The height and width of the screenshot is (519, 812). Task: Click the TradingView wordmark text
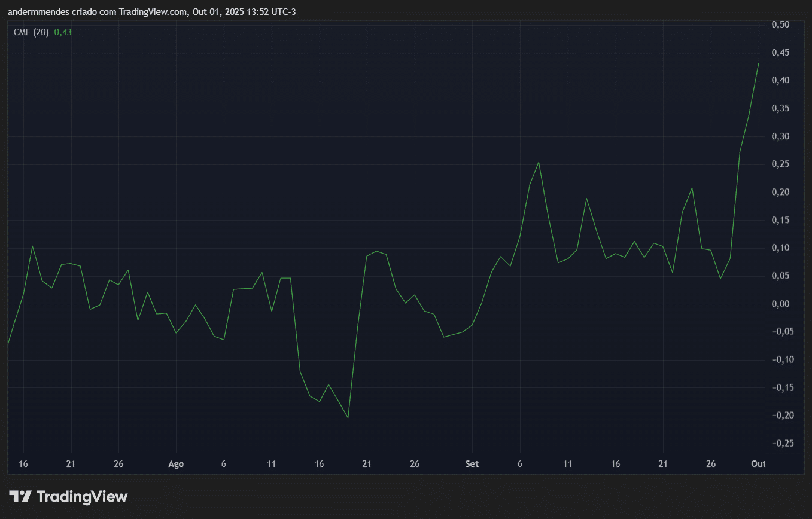coord(82,496)
